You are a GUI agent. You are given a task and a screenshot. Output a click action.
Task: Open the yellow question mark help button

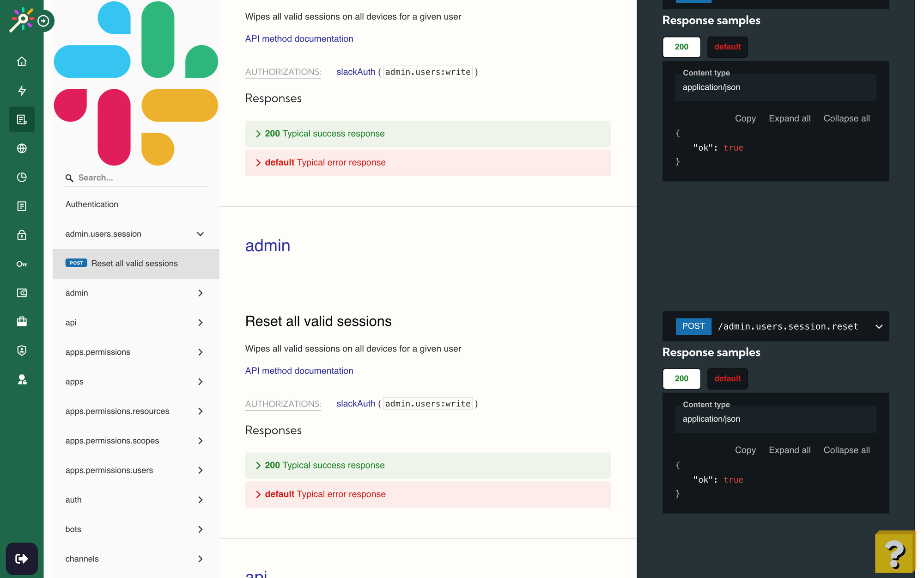coord(895,552)
